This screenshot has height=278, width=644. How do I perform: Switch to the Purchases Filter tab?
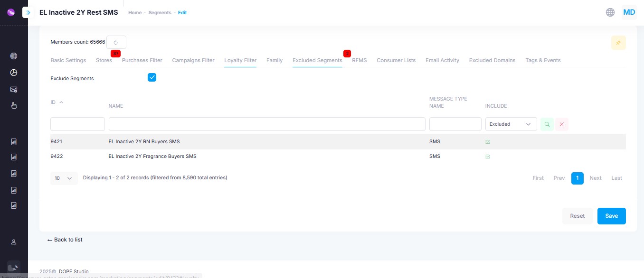pos(142,60)
